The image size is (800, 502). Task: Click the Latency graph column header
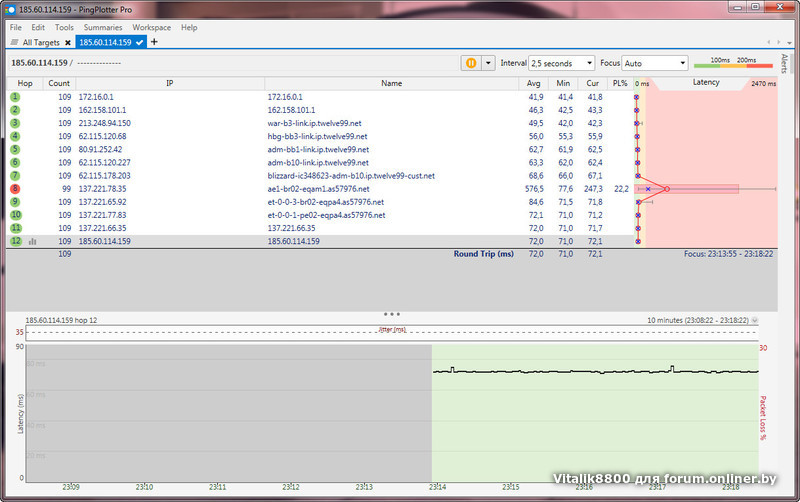point(706,83)
